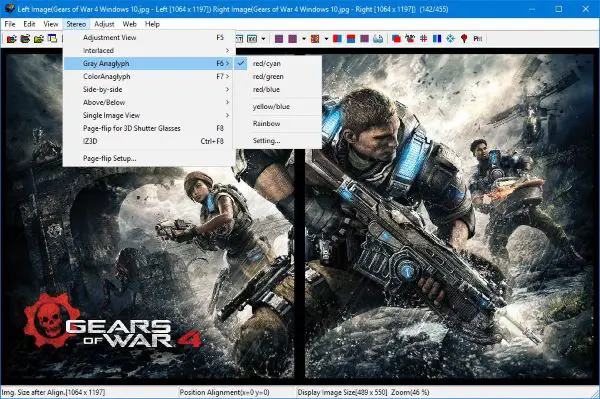
Task: Open the View menu
Action: 51,24
